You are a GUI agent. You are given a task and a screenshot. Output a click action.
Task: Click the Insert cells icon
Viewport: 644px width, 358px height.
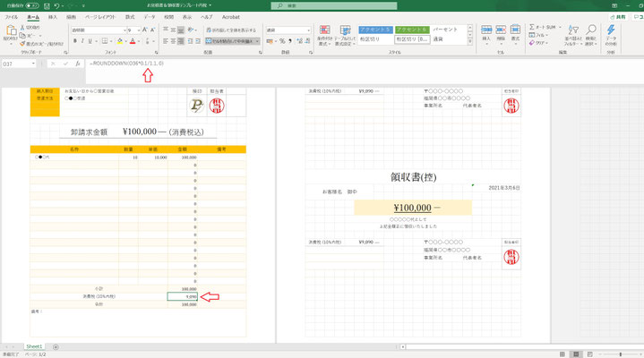[x=486, y=30]
